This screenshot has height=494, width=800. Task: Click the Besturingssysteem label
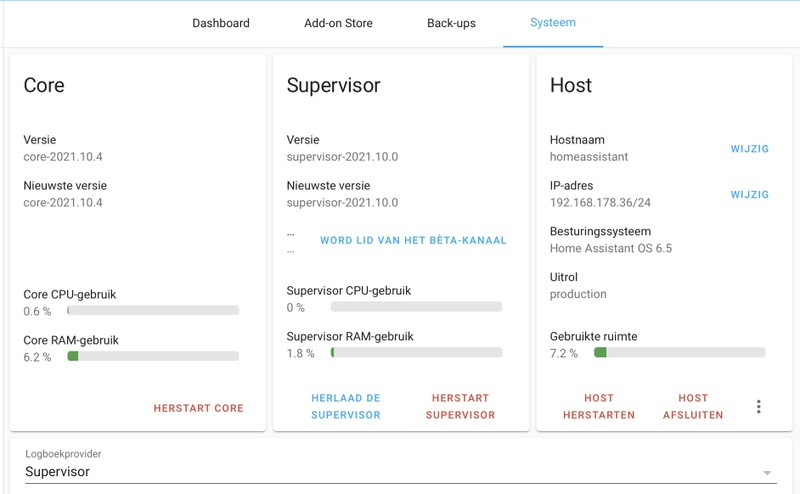[601, 232]
